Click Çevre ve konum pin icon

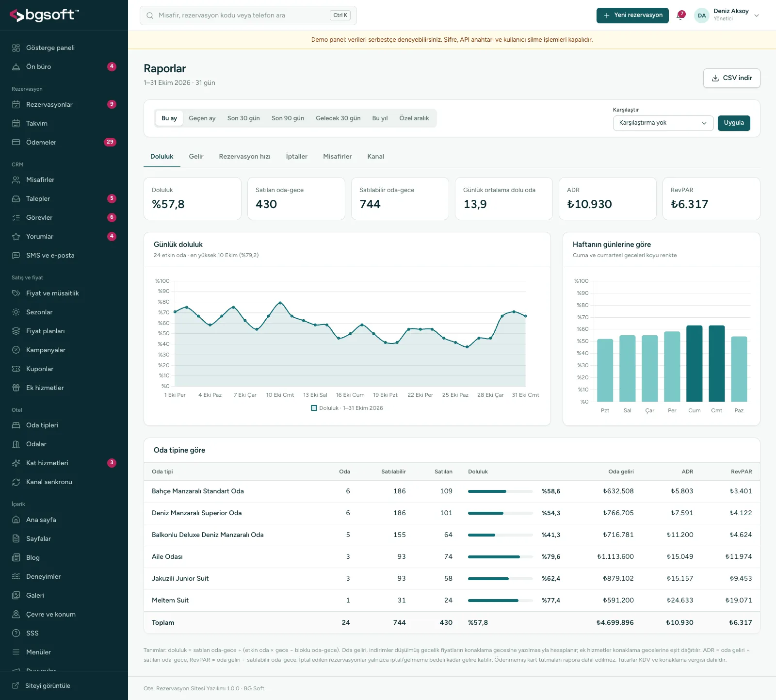pos(16,615)
